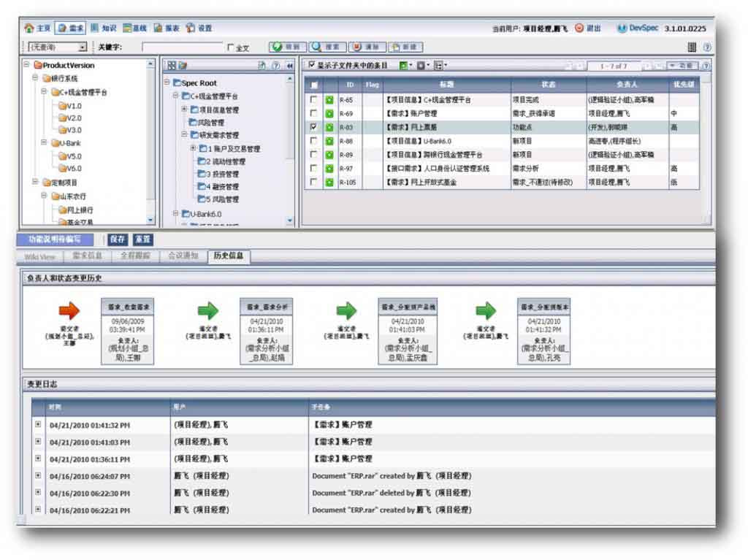Viewport: 748px width, 560px height.
Task: Click the 主页 home icon in top navigation
Action: click(29, 28)
